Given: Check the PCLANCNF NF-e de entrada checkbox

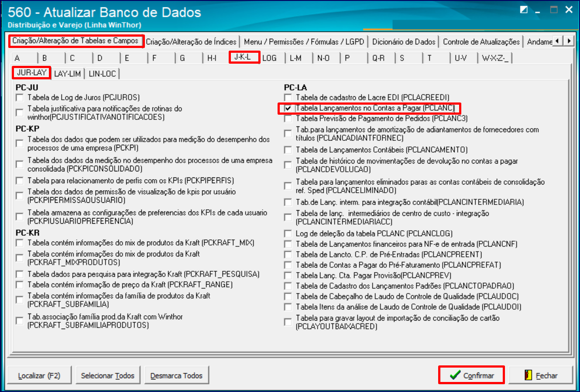Looking at the screenshot, I should click(288, 244).
